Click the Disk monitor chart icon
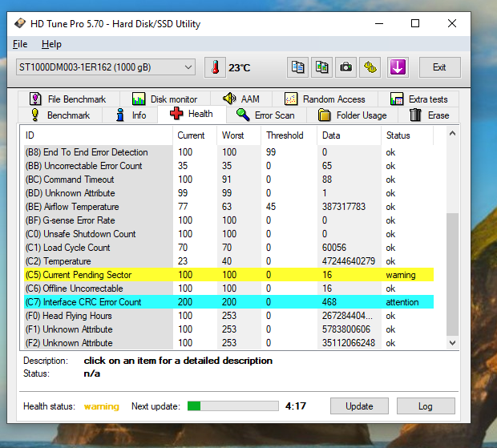Viewport: 497px width, 448px height. (x=139, y=99)
